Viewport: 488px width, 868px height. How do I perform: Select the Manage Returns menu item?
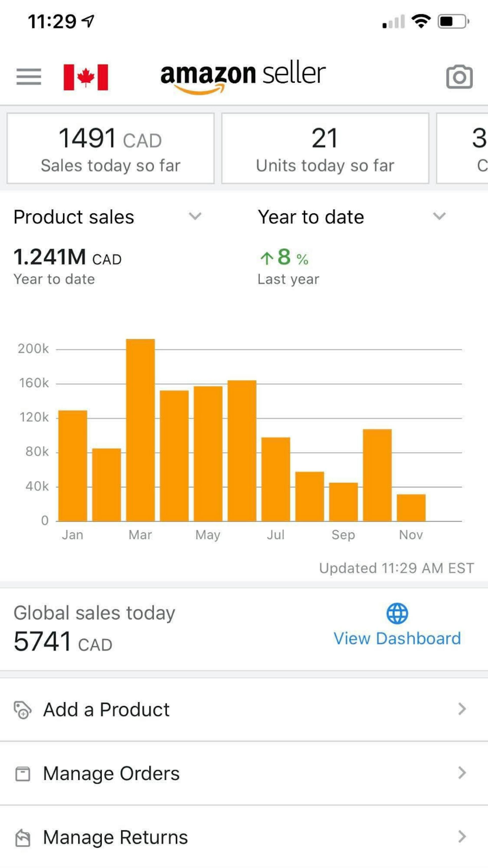click(115, 837)
